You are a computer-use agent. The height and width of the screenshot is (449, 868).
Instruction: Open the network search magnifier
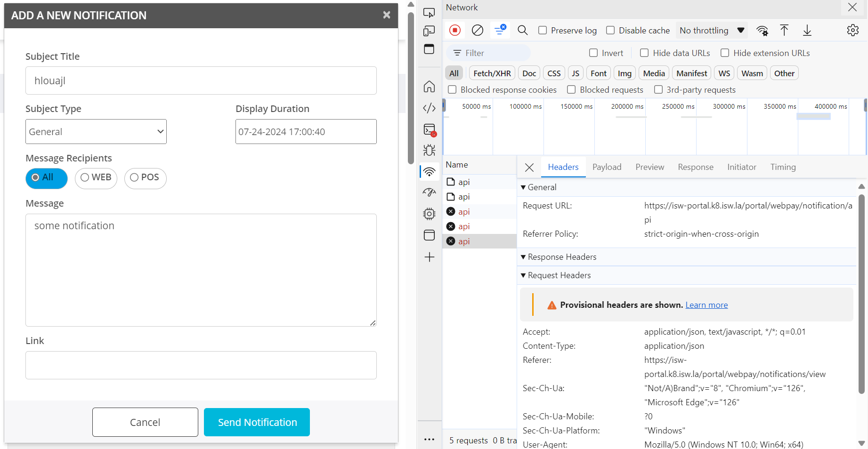pyautogui.click(x=522, y=31)
